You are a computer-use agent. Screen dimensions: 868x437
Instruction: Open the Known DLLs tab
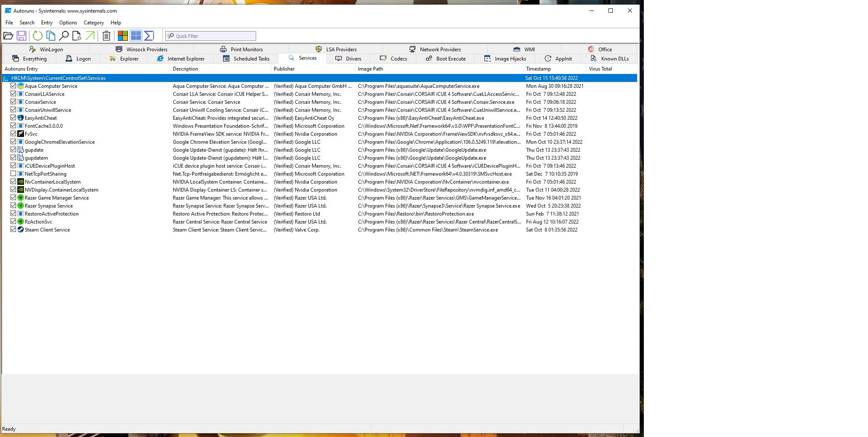[609, 59]
